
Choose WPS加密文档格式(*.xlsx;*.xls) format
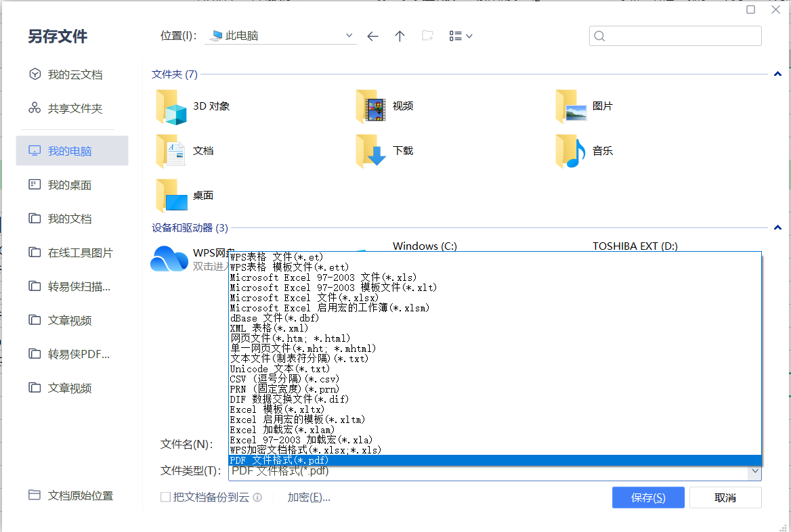pyautogui.click(x=494, y=450)
